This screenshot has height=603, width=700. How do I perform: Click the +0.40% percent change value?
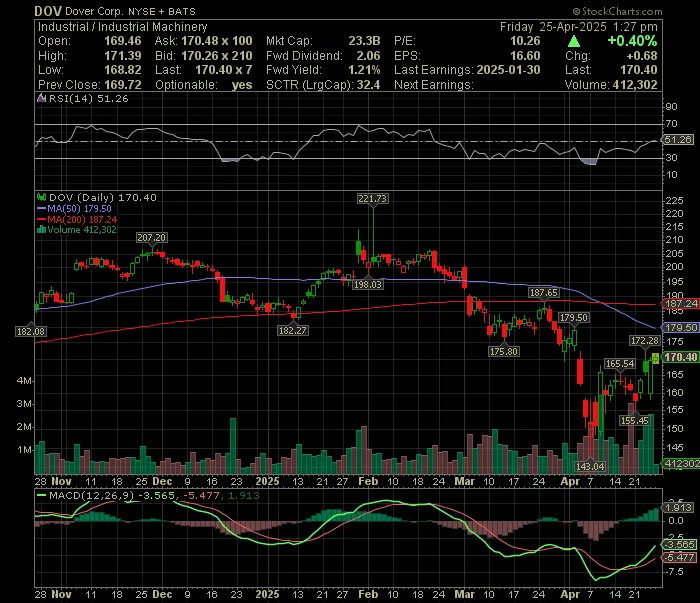[x=632, y=42]
